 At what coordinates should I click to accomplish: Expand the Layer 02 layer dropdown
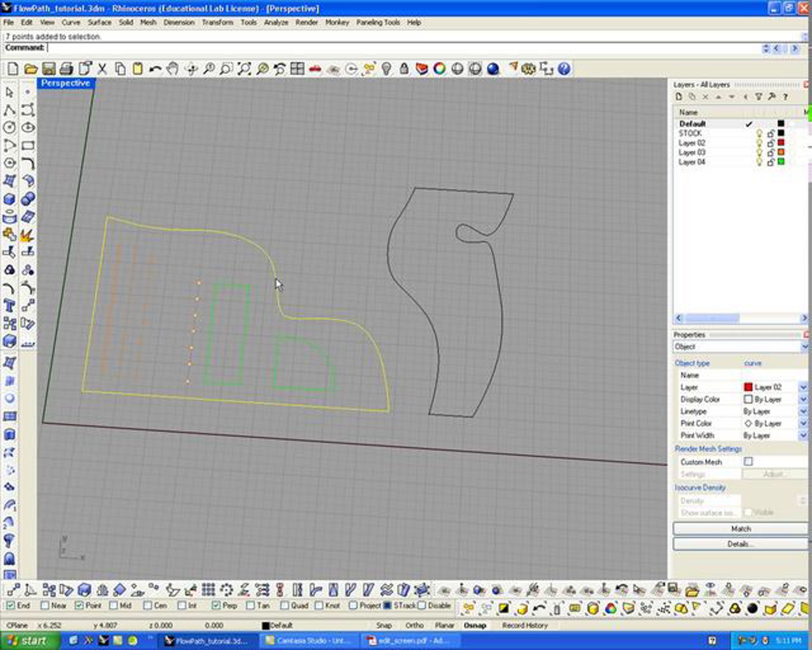(803, 387)
